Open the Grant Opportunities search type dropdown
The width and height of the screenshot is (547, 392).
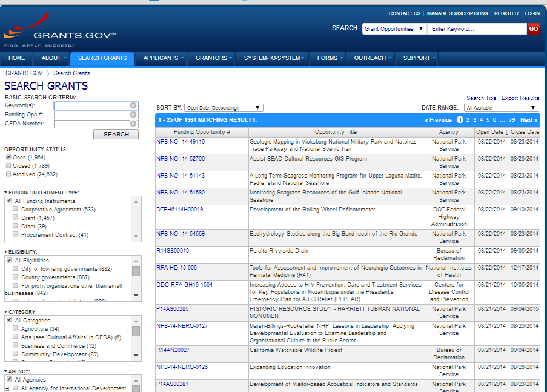(x=394, y=29)
